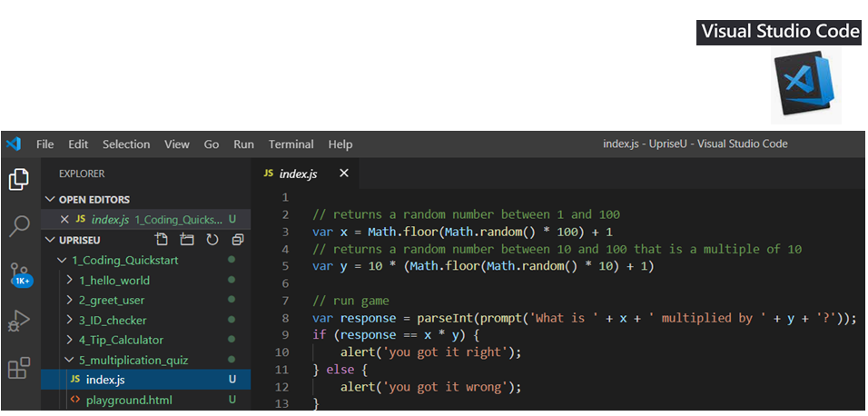Image resolution: width=868 pixels, height=416 pixels.
Task: Collapse the UPRISEU workspace section
Action: point(50,240)
